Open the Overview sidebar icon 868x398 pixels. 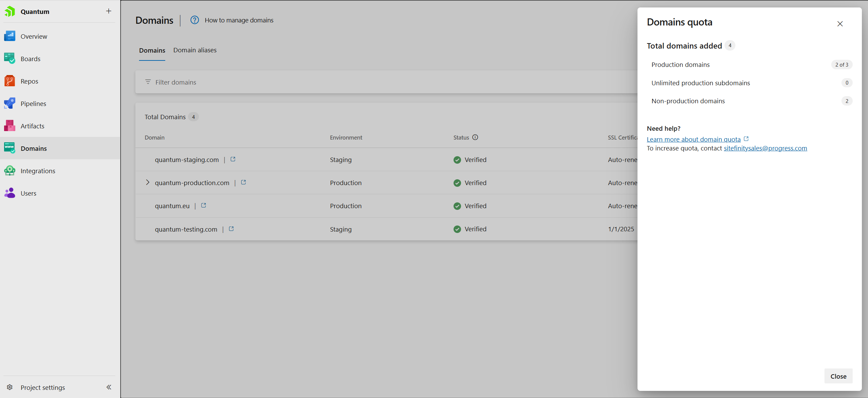pos(10,36)
